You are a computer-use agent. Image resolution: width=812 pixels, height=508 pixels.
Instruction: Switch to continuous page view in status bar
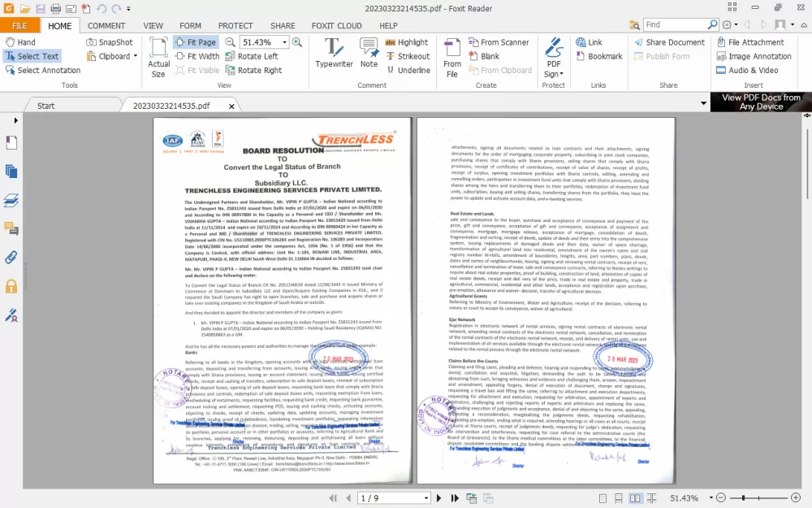pyautogui.click(x=618, y=498)
